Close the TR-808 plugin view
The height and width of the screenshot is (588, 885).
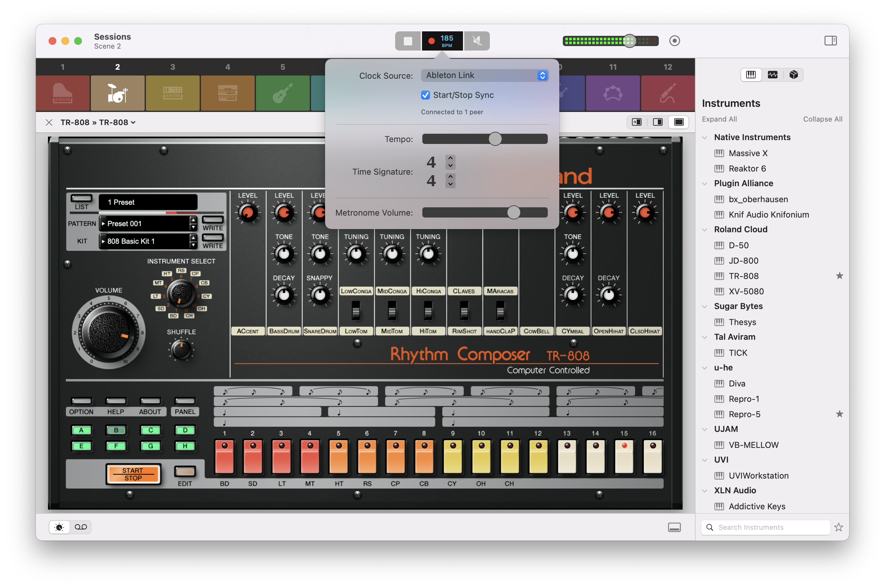49,122
